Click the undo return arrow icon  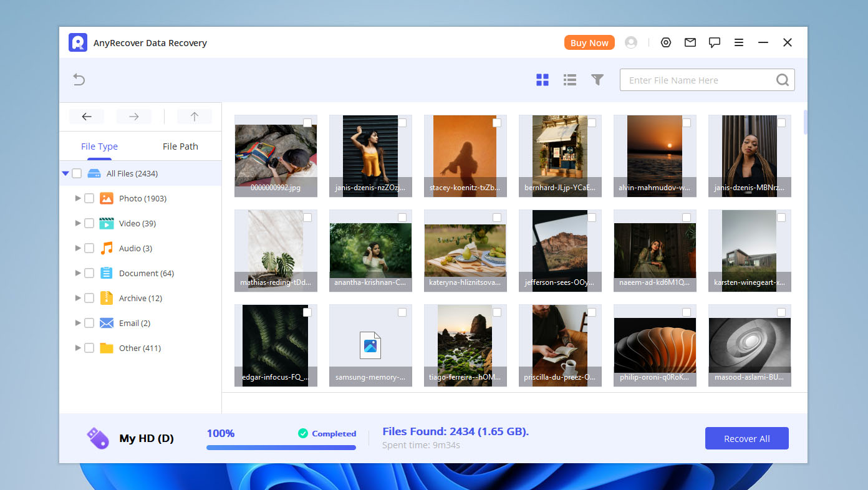pos(79,80)
